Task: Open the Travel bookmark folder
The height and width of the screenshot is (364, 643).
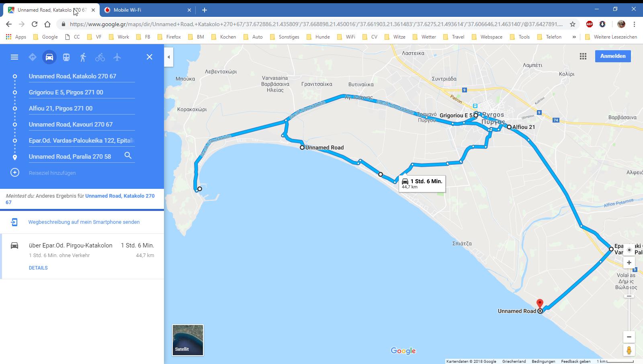Action: pos(454,37)
